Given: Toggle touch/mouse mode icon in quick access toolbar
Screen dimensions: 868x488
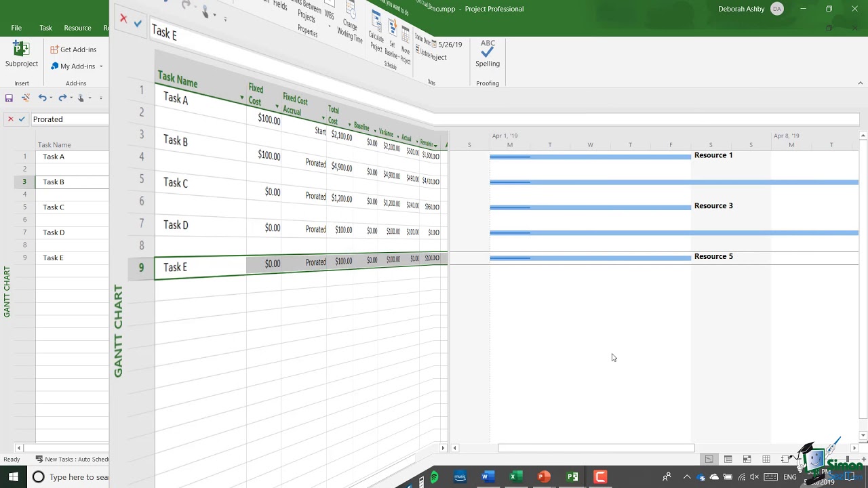Looking at the screenshot, I should coord(81,98).
